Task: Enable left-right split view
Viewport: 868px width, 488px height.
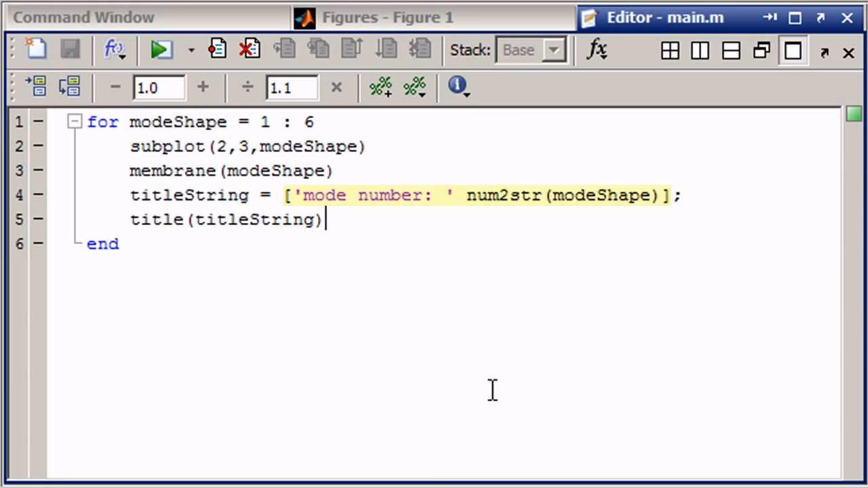Action: (x=700, y=49)
